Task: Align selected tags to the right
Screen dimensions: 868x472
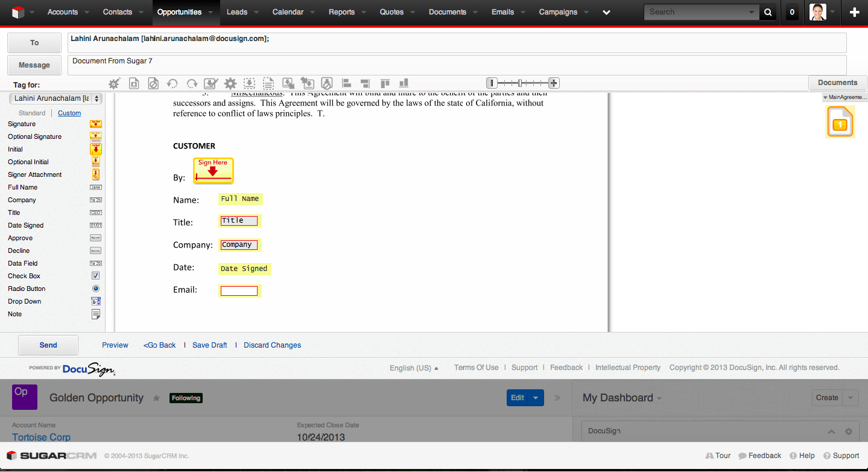Action: pyautogui.click(x=365, y=83)
